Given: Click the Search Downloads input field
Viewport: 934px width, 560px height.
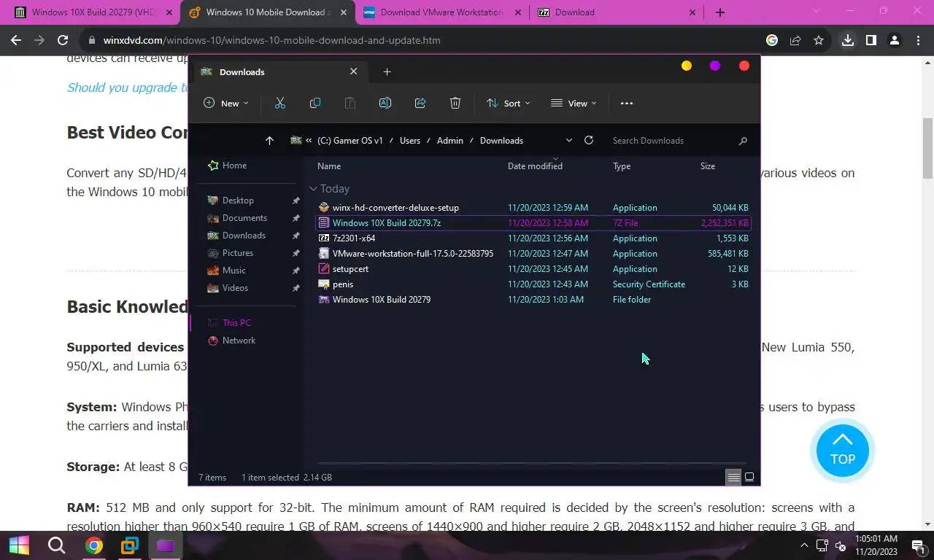Looking at the screenshot, I should pyautogui.click(x=671, y=141).
